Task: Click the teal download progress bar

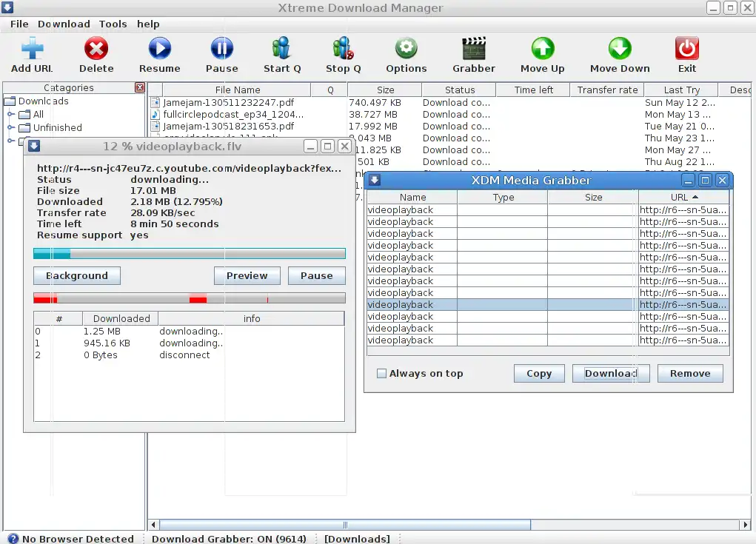Action: pos(190,253)
